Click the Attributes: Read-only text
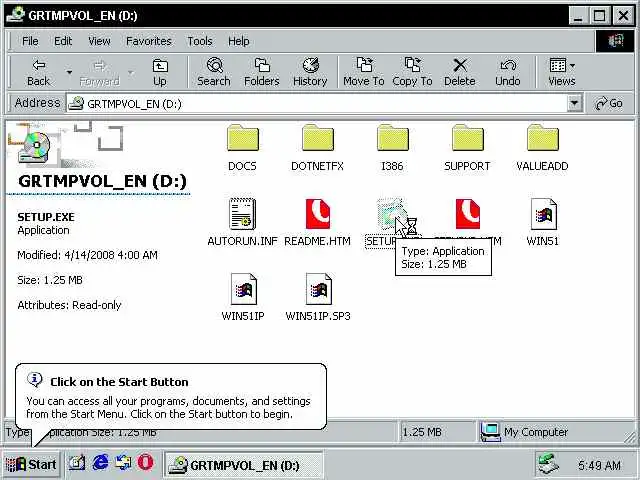 tap(69, 305)
